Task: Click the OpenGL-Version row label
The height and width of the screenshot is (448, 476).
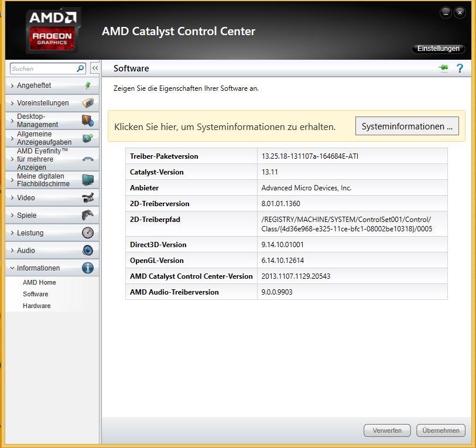Action: point(157,260)
